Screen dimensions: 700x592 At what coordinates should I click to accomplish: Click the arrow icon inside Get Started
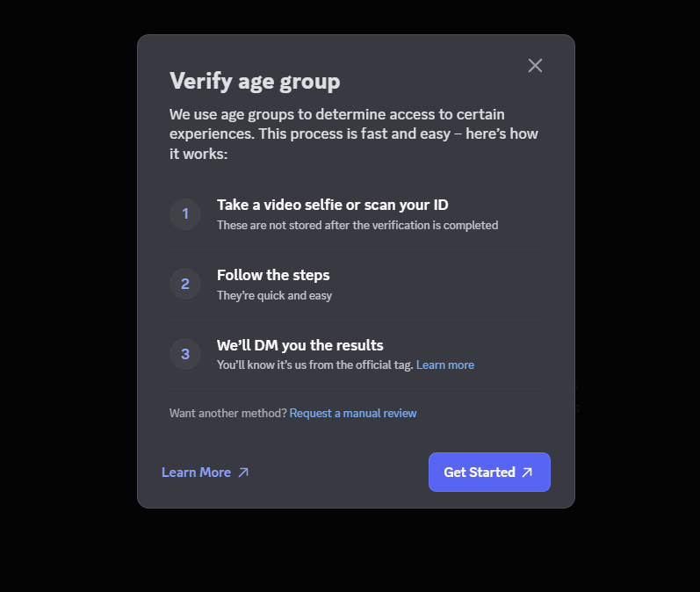pyautogui.click(x=527, y=472)
